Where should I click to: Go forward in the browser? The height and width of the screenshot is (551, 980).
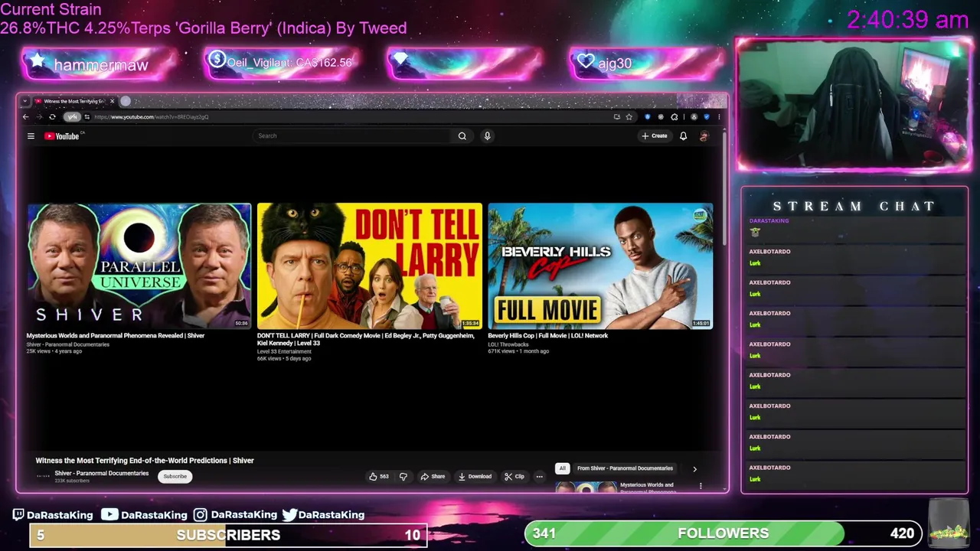[x=39, y=117]
